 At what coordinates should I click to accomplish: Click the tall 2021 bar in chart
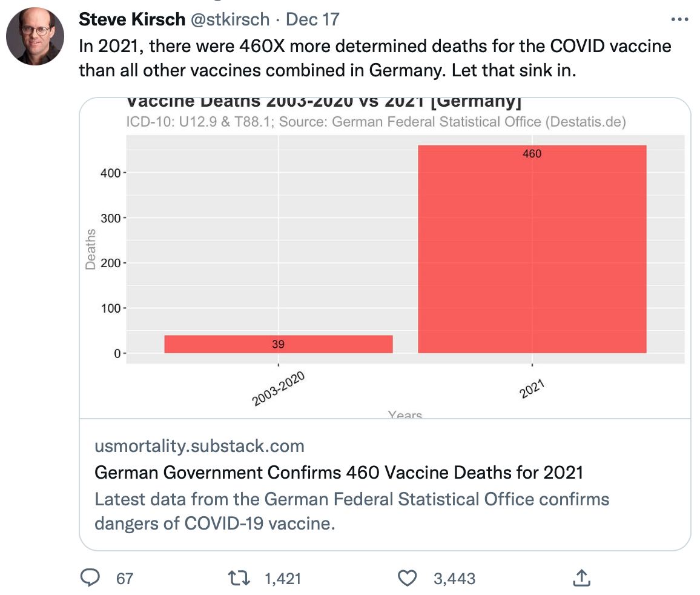(x=532, y=248)
